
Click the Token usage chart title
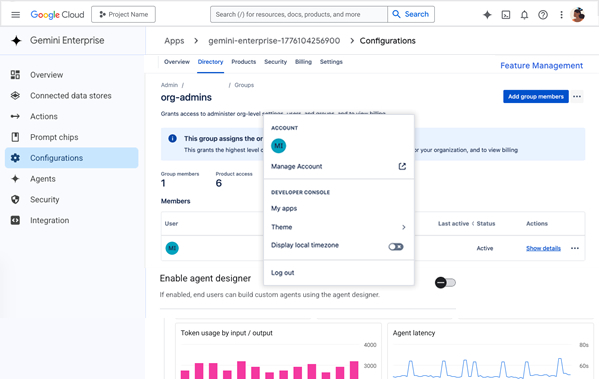pyautogui.click(x=227, y=333)
